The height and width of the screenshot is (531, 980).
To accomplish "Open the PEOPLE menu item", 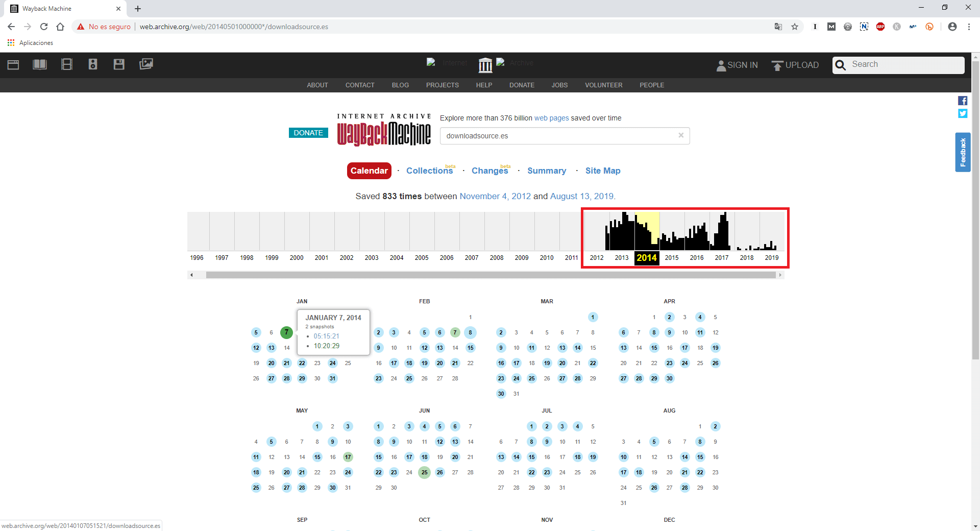I will point(652,85).
